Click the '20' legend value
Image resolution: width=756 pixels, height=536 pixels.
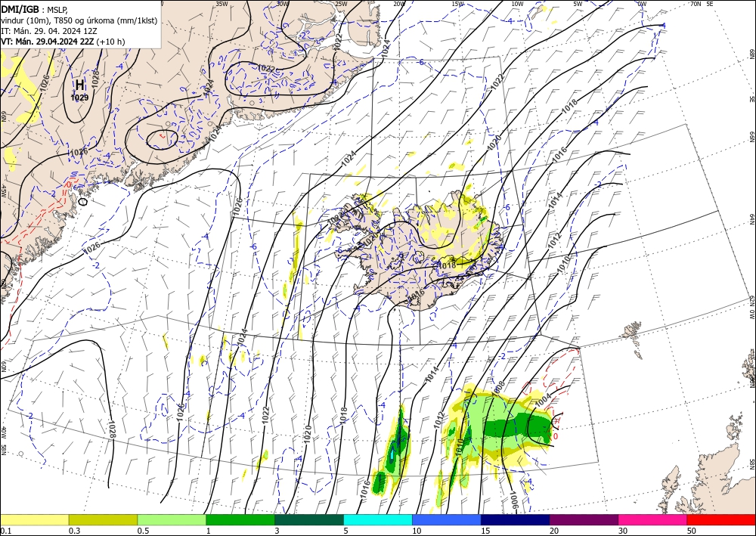coord(554,531)
